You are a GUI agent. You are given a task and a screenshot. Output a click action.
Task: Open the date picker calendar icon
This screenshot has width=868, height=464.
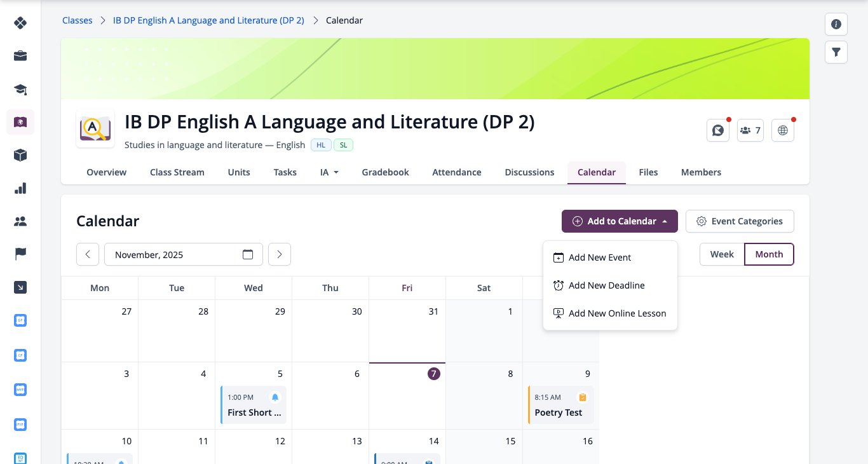pyautogui.click(x=248, y=254)
